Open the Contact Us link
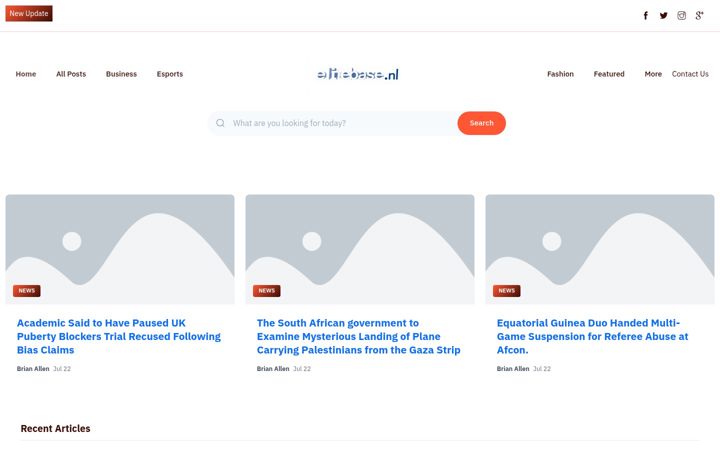The height and width of the screenshot is (450, 720). point(690,74)
